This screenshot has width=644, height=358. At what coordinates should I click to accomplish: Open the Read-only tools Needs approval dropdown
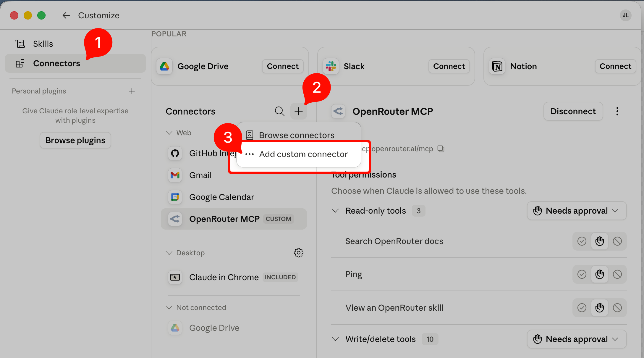coord(577,211)
